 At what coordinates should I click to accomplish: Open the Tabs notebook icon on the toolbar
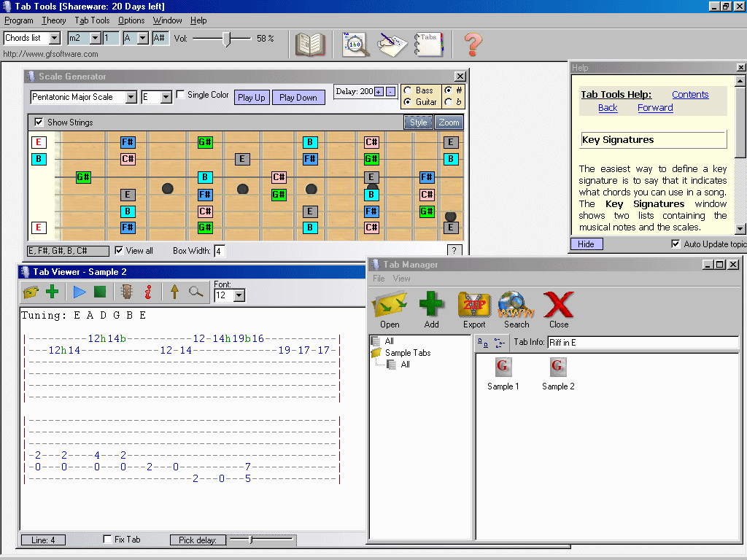coord(427,44)
